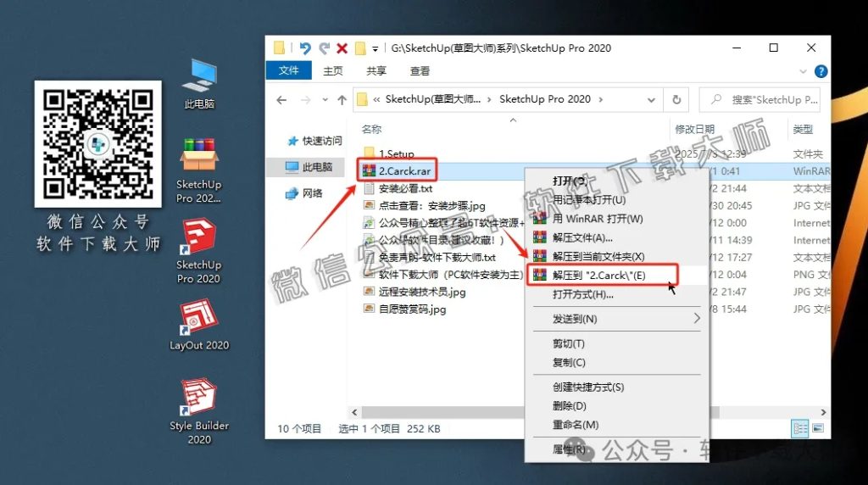Screen dimensions: 868x485
Task: Choose 重命名(M) in context menu
Action: tap(617, 425)
